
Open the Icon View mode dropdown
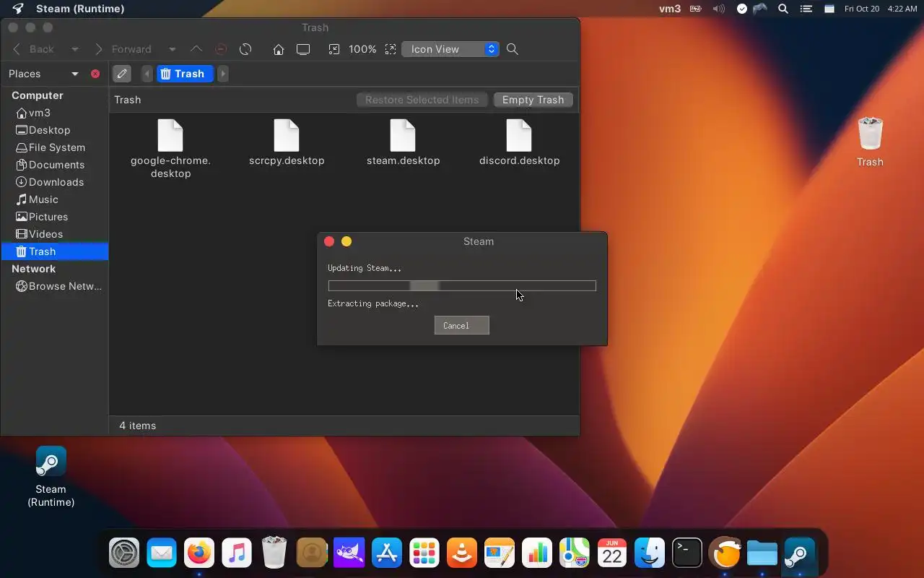[450, 49]
